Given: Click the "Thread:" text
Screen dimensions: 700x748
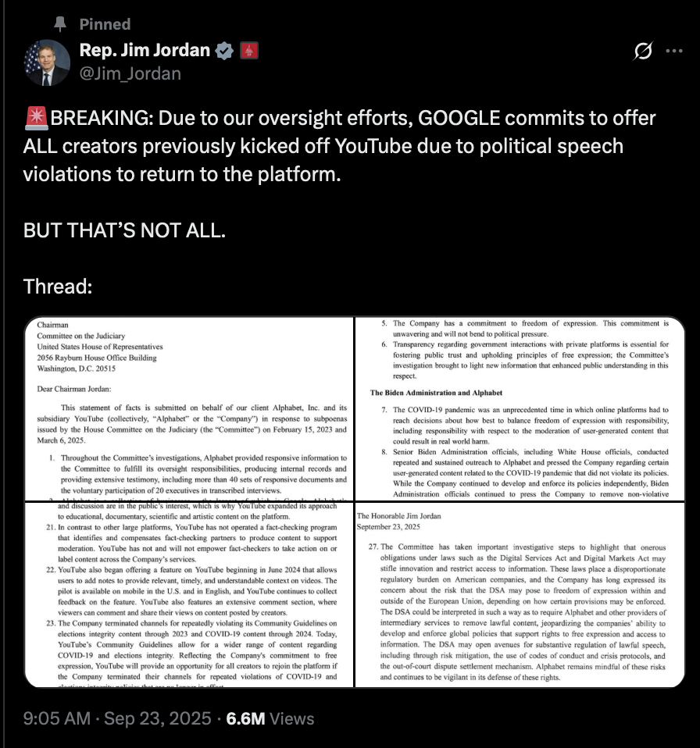Looking at the screenshot, I should coord(59,287).
